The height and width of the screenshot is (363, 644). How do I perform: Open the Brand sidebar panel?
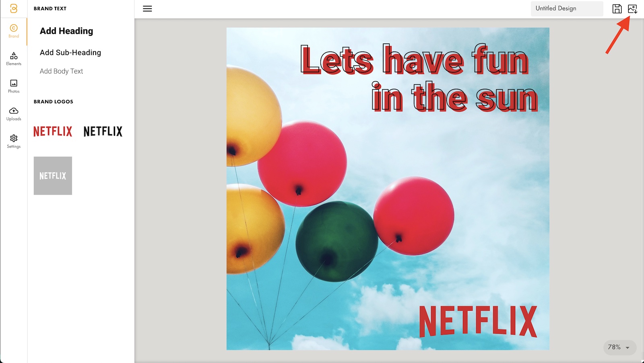[x=14, y=31]
